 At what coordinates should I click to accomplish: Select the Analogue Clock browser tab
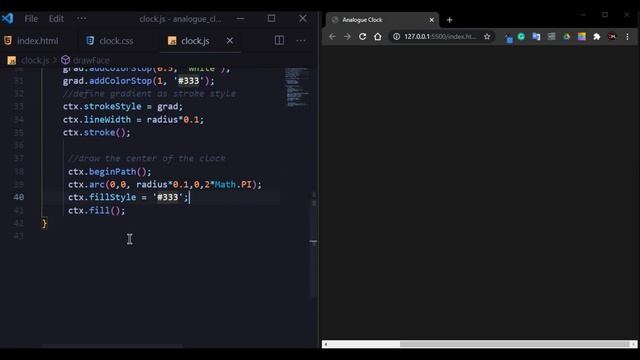pos(382,20)
